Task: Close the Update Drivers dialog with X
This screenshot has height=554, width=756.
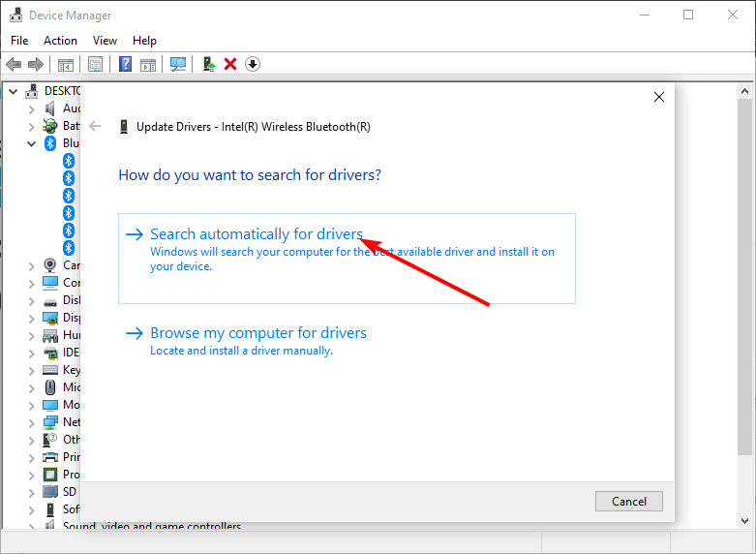Action: (x=659, y=97)
